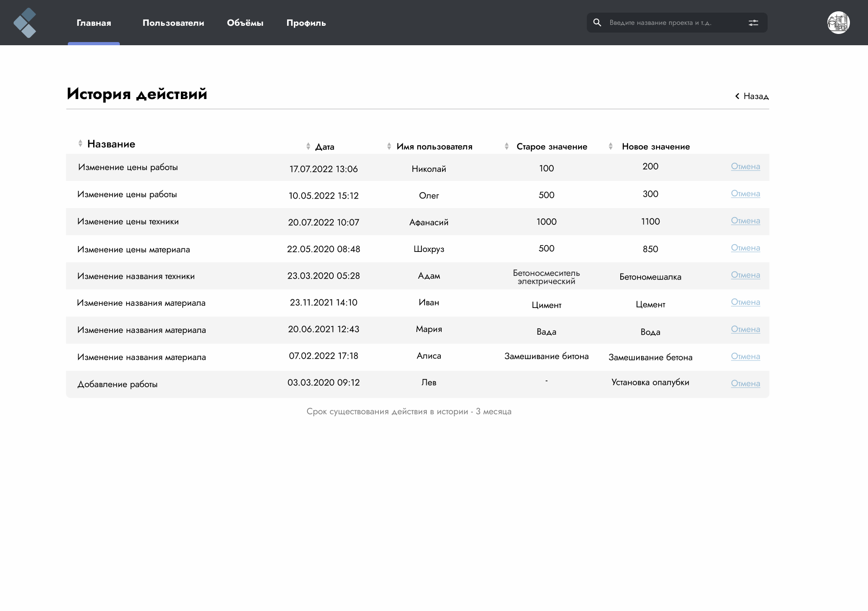Image resolution: width=868 pixels, height=611 pixels.
Task: Select date 20.07.2022 10:07
Action: 324,223
